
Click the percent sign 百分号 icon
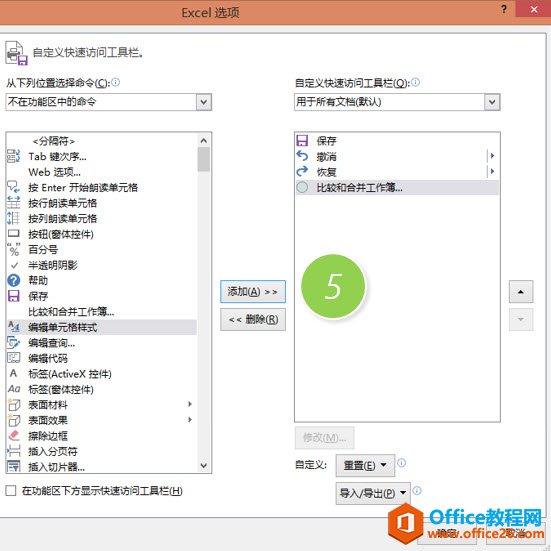coord(14,249)
